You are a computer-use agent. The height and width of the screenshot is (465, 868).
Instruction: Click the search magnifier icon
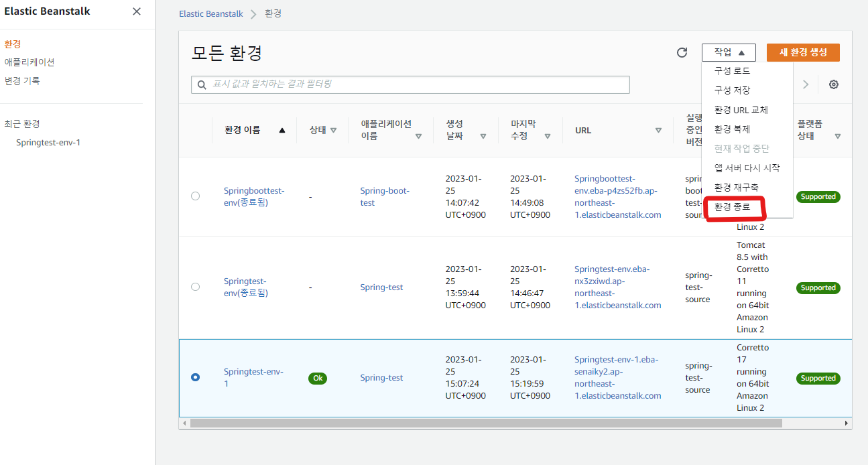202,84
